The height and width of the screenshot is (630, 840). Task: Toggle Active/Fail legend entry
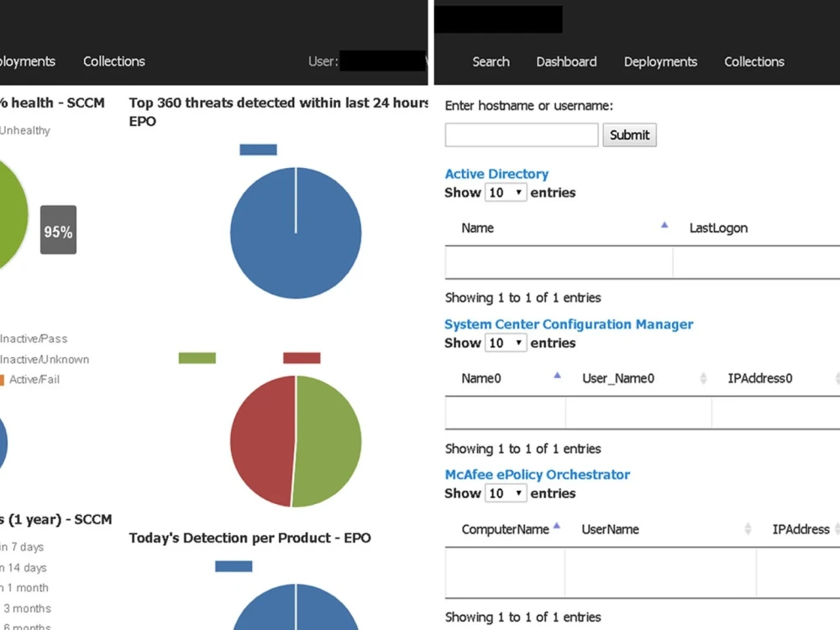coord(29,380)
